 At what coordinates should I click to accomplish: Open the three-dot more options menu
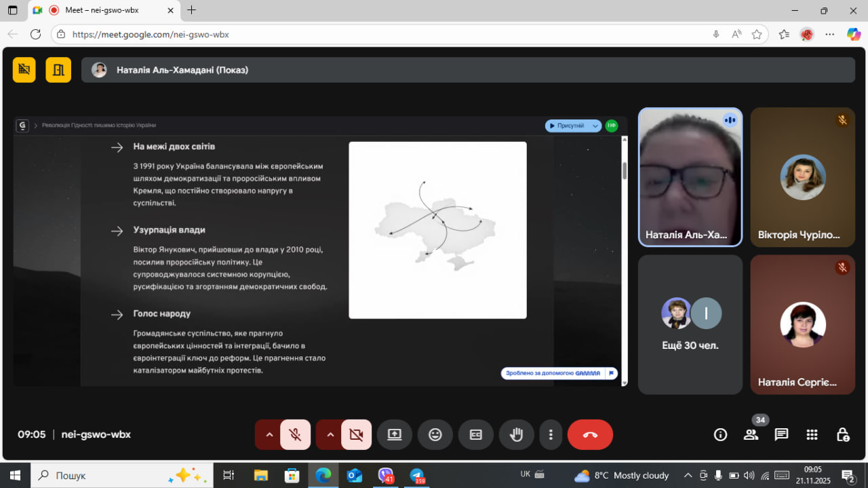(551, 434)
